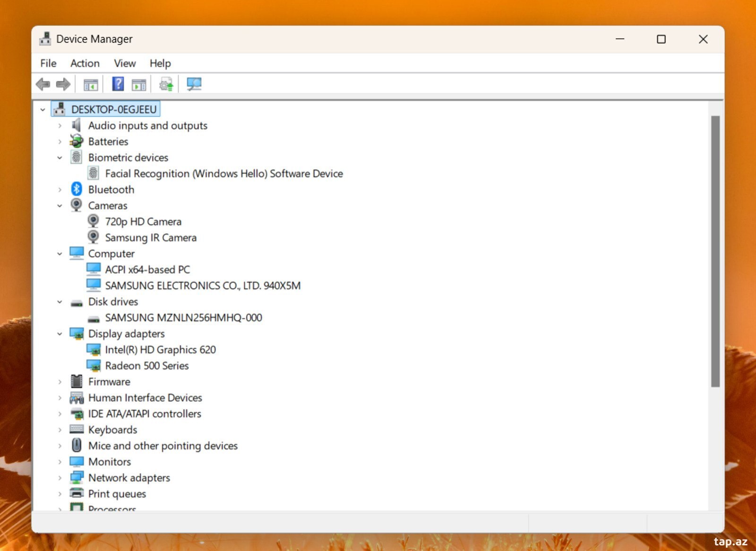
Task: Select Radeon 500 Series adapter
Action: click(x=147, y=366)
